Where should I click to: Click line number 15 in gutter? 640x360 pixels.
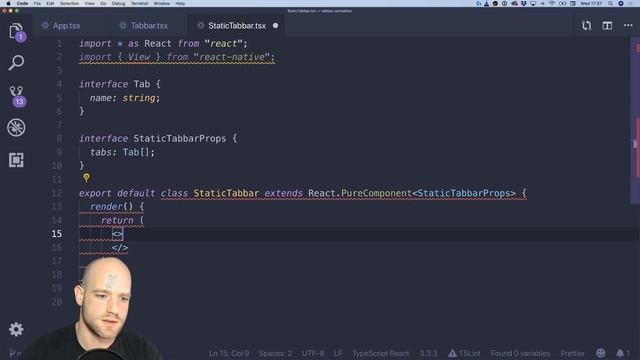[x=57, y=233]
